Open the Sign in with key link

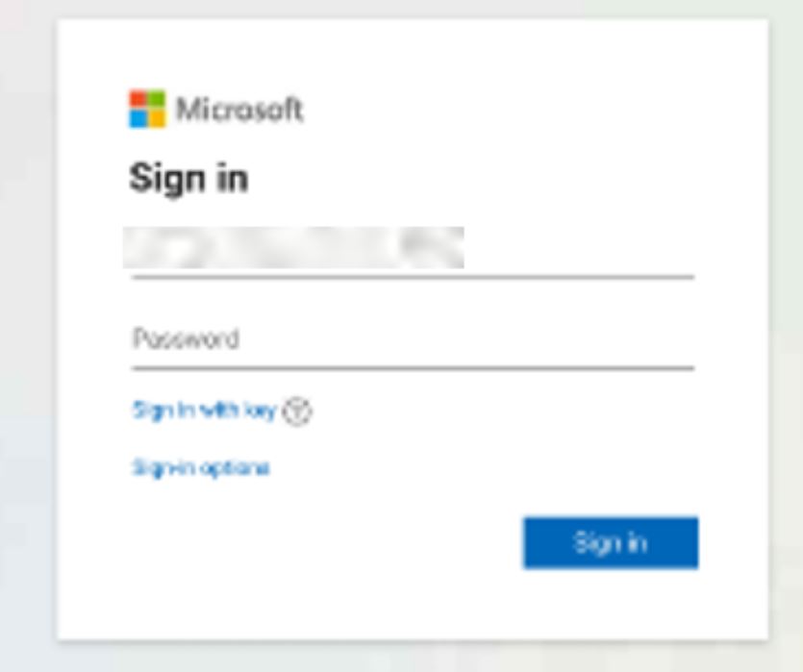coord(204,411)
